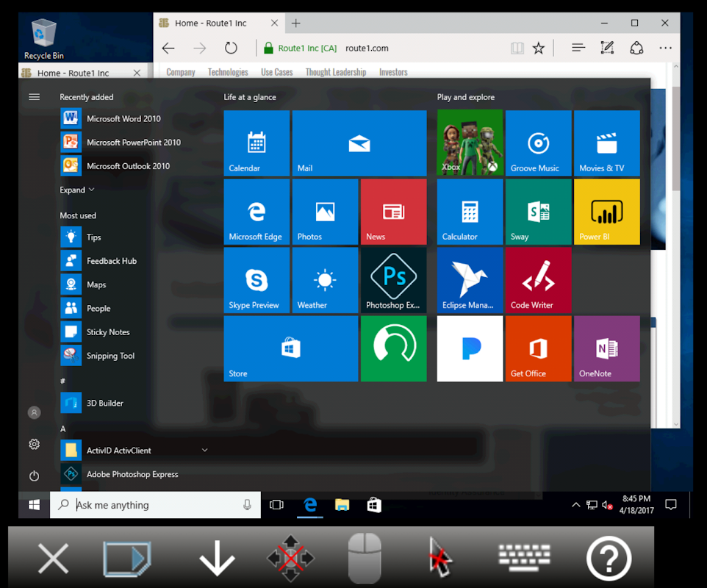This screenshot has height=588, width=707.
Task: Open File Explorer on taskbar
Action: pyautogui.click(x=342, y=505)
